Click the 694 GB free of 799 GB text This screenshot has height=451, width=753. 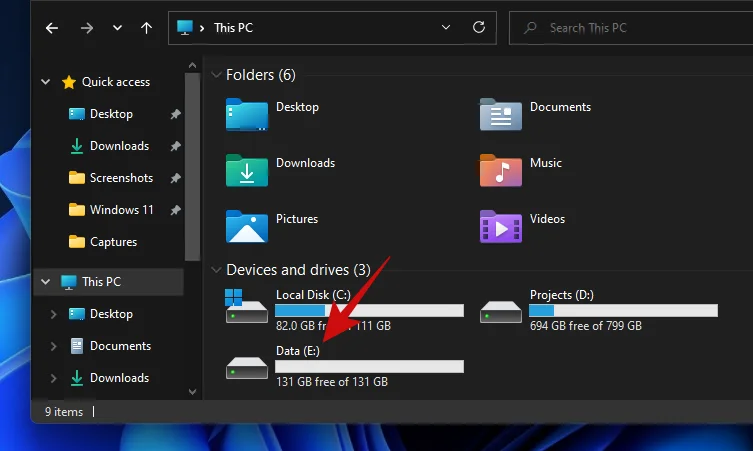pos(585,326)
